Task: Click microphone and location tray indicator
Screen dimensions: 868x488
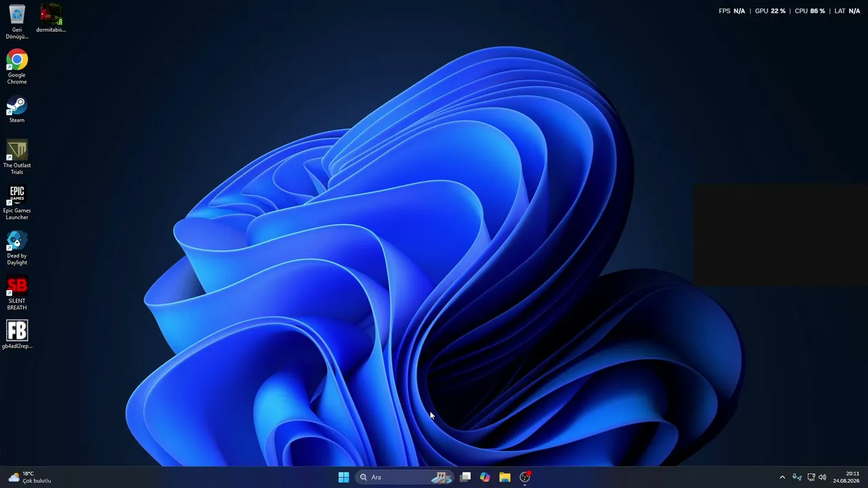Action: point(797,477)
